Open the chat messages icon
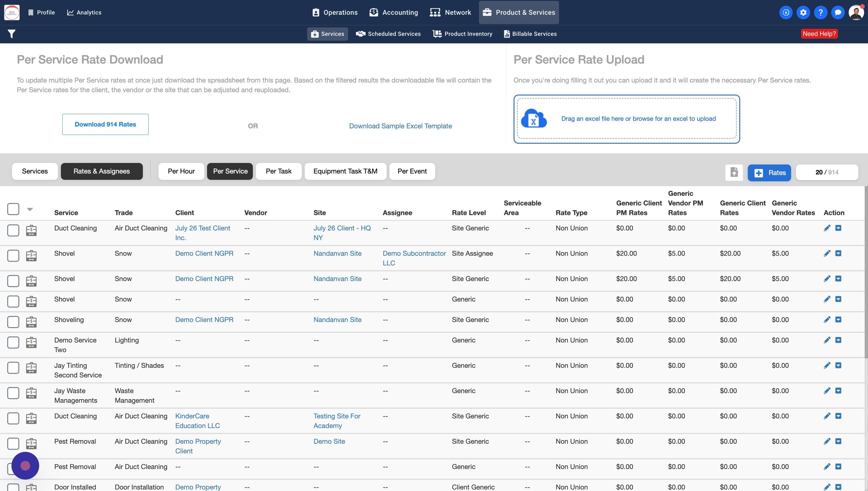 tap(838, 12)
